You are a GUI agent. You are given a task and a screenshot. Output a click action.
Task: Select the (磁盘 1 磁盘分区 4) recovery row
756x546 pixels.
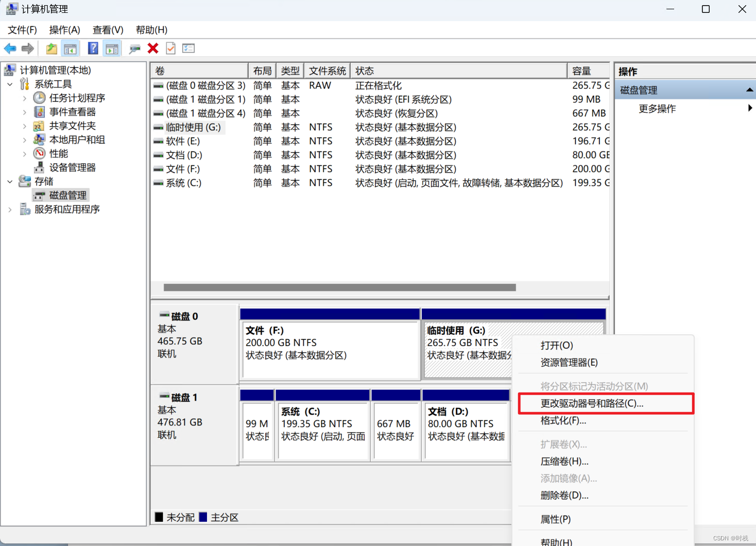(x=381, y=113)
